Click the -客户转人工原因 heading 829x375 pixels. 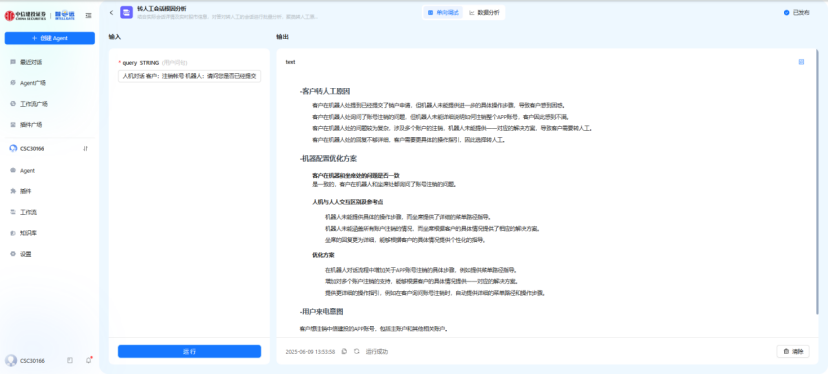coord(325,91)
